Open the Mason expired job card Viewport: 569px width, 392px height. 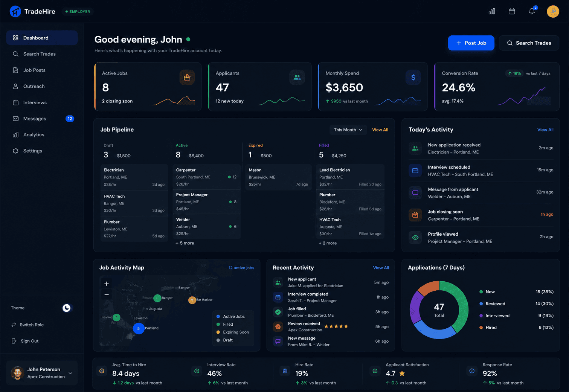click(x=278, y=177)
